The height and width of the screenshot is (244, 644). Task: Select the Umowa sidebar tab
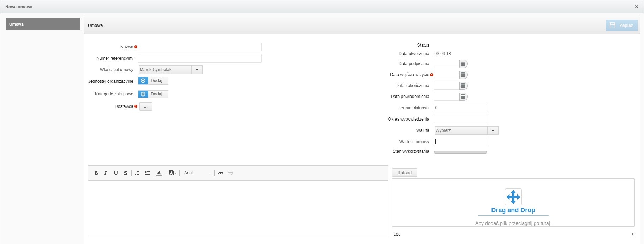[43, 24]
